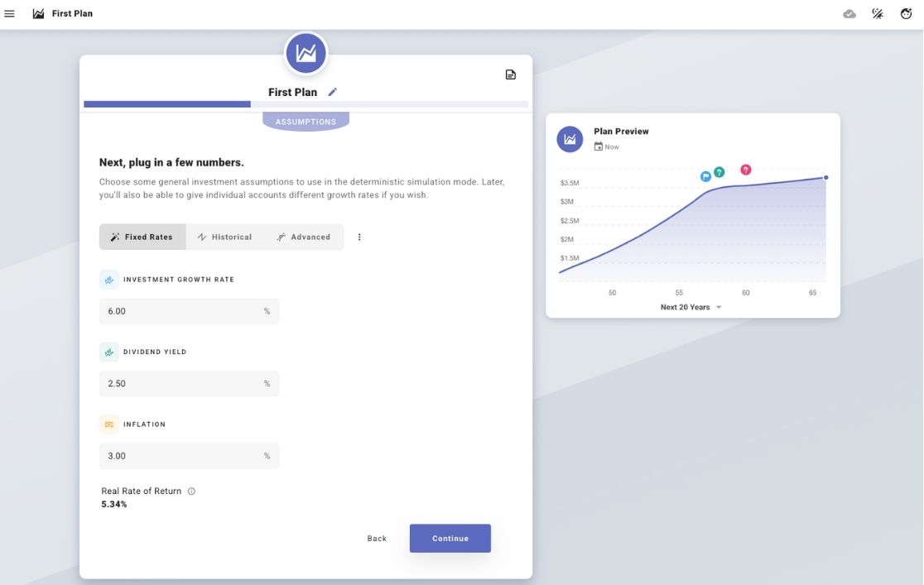Image resolution: width=924 pixels, height=585 pixels.
Task: Open the three-dot more options menu
Action: click(x=359, y=237)
